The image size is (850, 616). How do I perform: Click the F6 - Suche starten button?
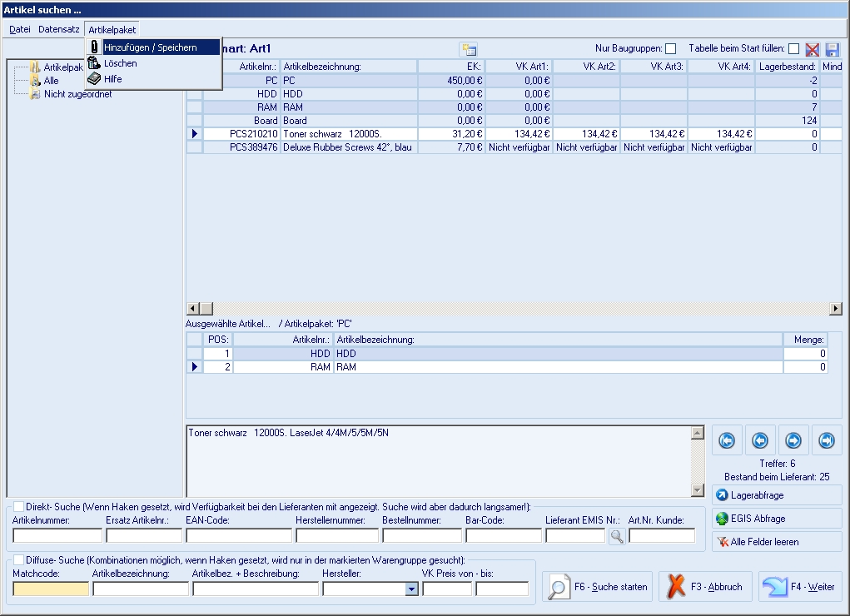tap(598, 587)
